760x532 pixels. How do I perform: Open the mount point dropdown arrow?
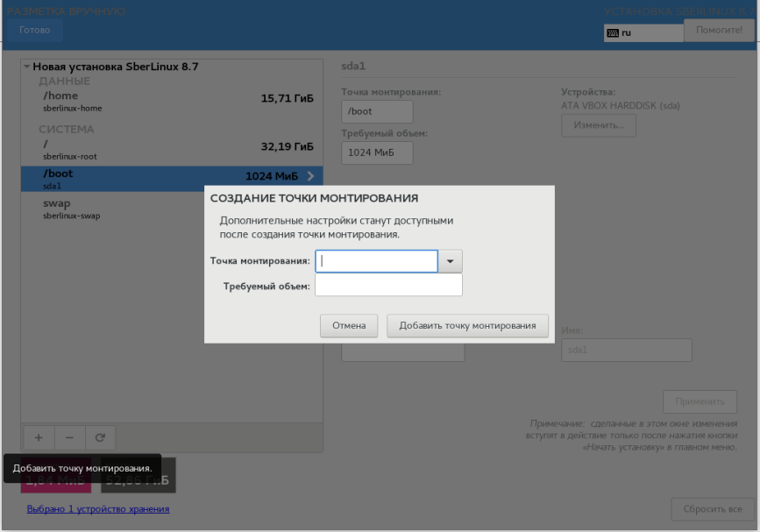click(x=450, y=261)
